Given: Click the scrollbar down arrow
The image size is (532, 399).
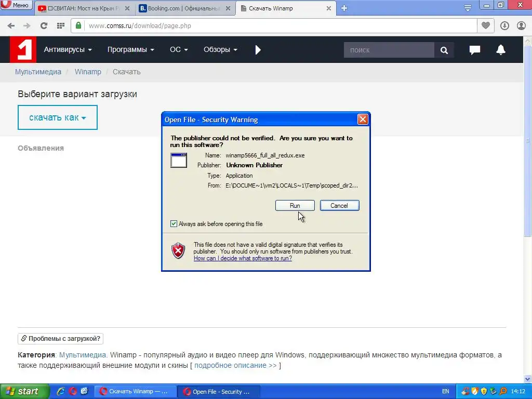Looking at the screenshot, I should click(528, 379).
